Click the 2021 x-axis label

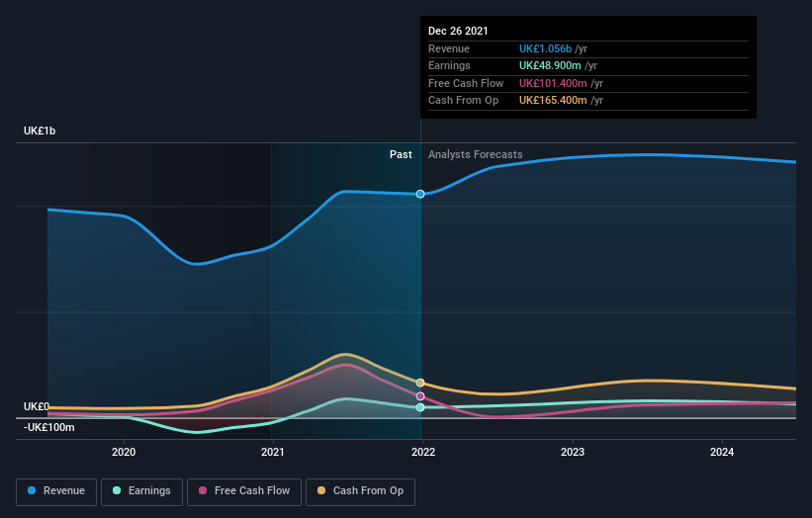273,452
